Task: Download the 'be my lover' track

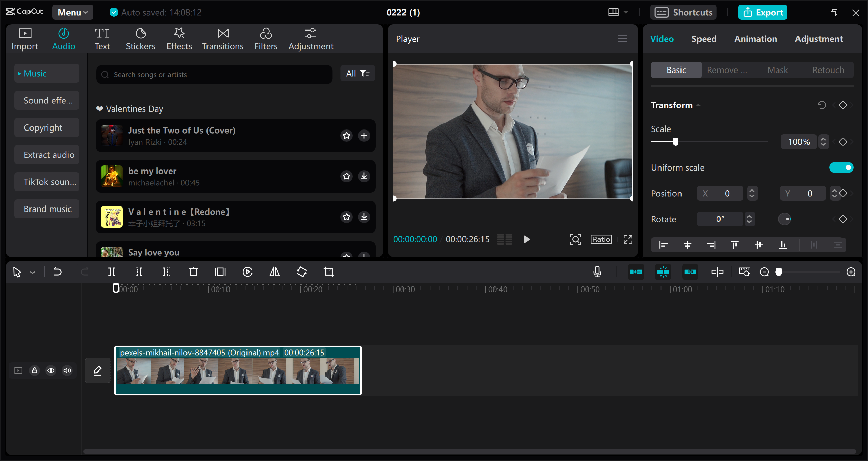Action: pyautogui.click(x=364, y=176)
